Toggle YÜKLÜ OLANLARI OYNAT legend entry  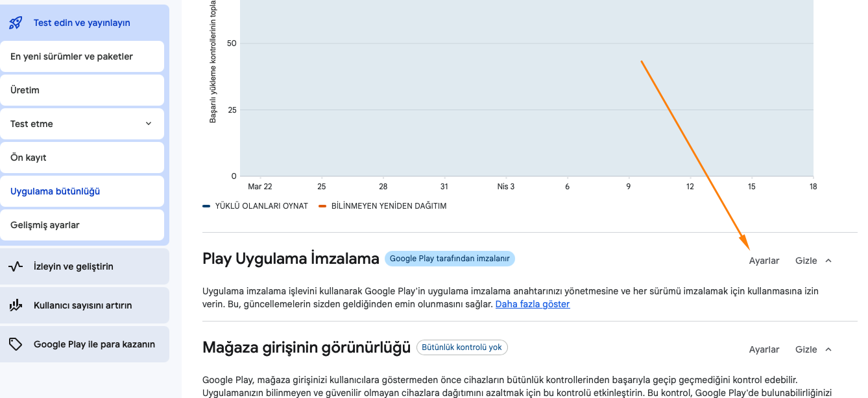256,206
